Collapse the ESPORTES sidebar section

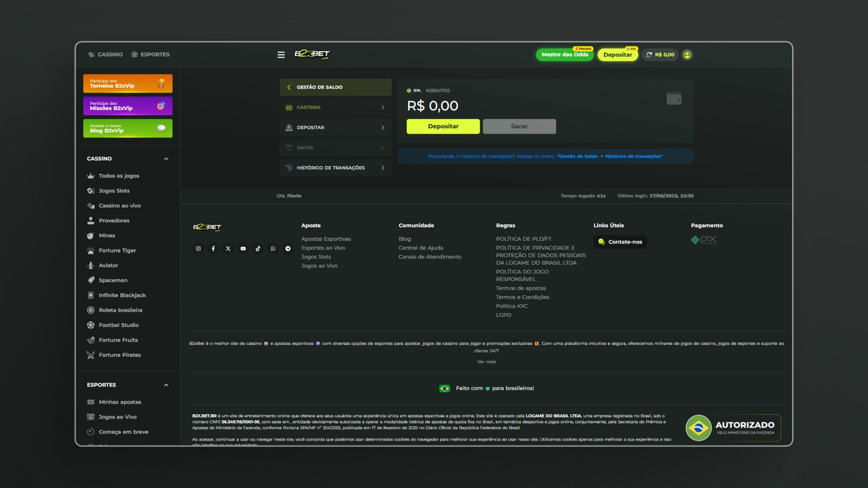pyautogui.click(x=166, y=385)
